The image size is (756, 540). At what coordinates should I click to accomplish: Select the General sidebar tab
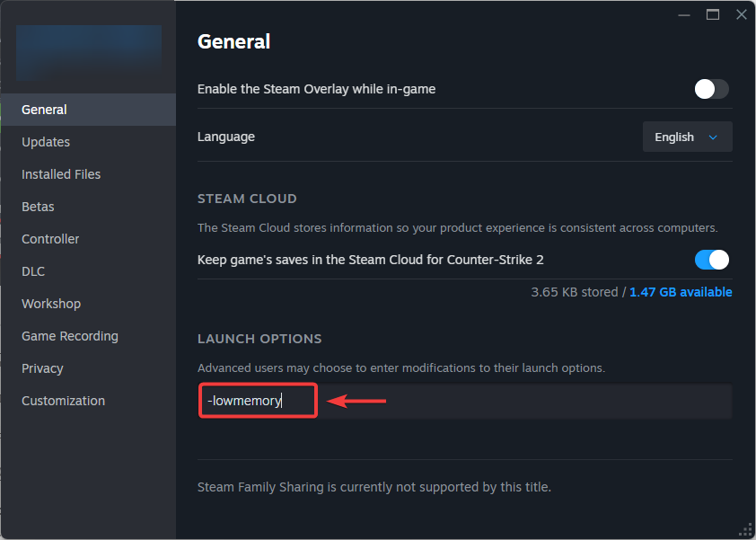(45, 110)
